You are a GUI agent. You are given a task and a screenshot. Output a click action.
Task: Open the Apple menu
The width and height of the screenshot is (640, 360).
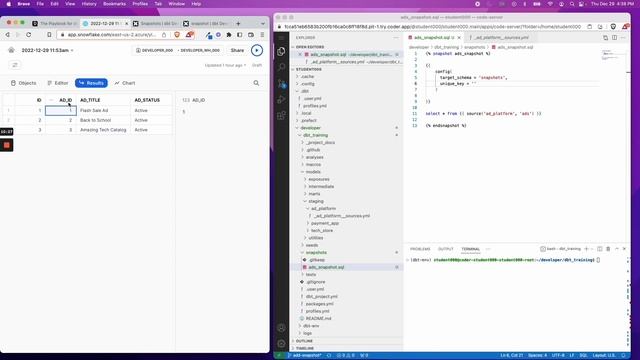click(9, 4)
